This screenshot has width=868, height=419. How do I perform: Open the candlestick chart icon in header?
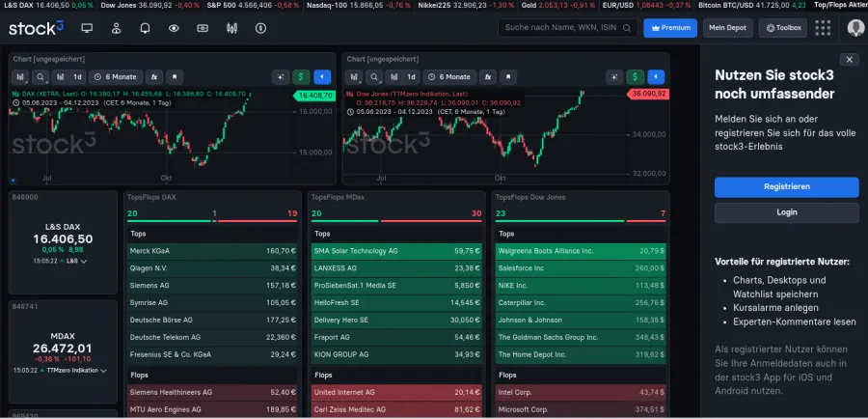[x=231, y=28]
